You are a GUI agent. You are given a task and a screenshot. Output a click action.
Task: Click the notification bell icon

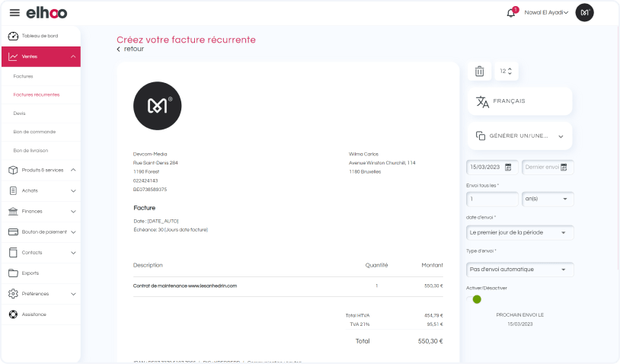[511, 13]
